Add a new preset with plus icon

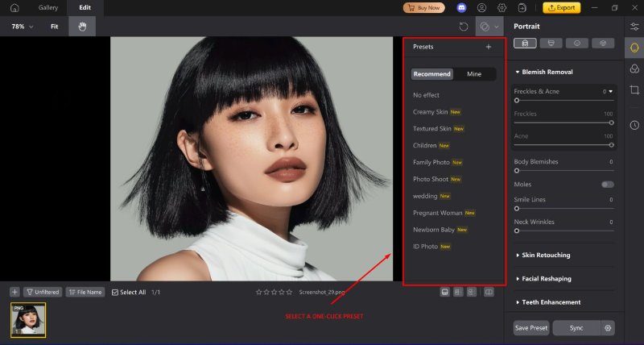[x=489, y=47]
